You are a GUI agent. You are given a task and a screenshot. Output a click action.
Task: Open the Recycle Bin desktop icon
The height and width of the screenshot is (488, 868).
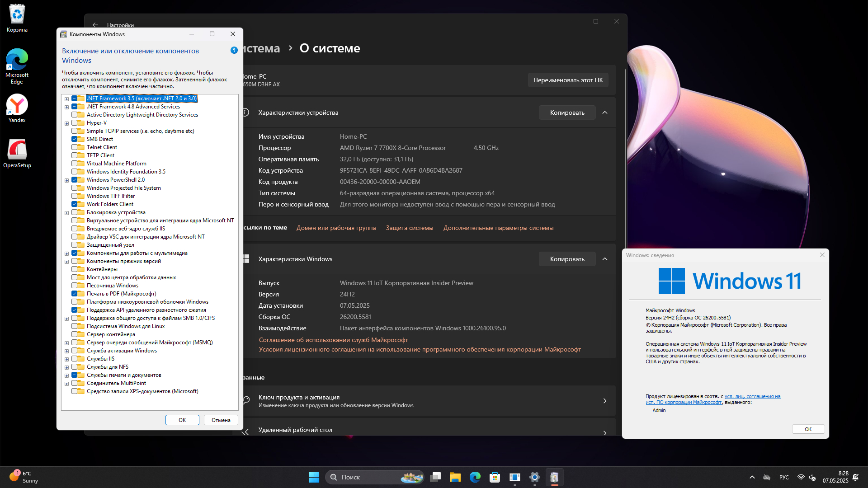click(17, 18)
